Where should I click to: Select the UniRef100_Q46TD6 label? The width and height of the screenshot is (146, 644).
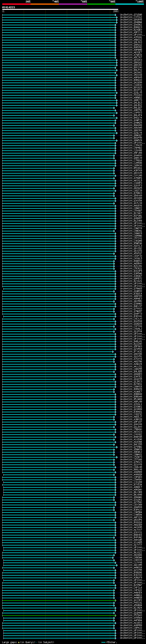point(131,354)
